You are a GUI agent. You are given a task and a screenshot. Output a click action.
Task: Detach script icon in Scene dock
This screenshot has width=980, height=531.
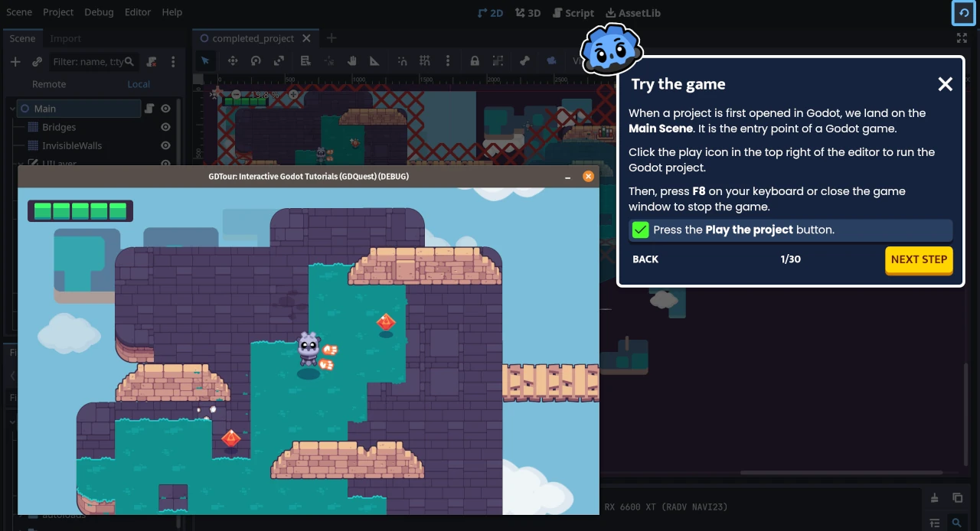[152, 62]
